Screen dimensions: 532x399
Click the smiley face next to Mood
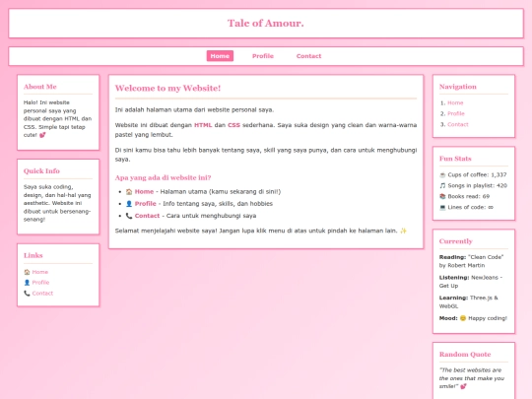click(x=463, y=318)
